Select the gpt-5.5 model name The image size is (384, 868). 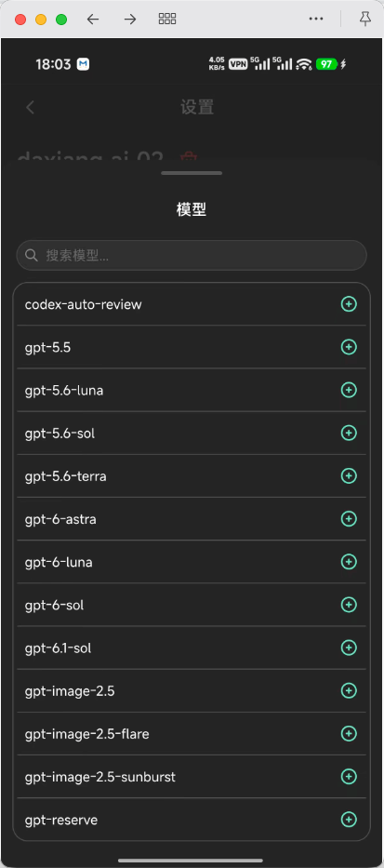[x=47, y=348]
